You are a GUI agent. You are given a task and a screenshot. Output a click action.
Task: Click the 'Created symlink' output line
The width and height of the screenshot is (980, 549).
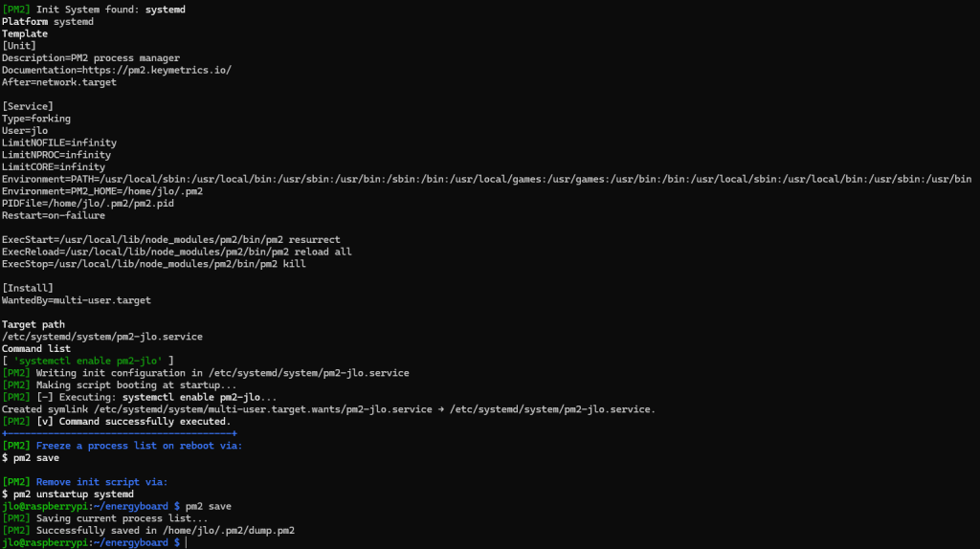(x=328, y=409)
